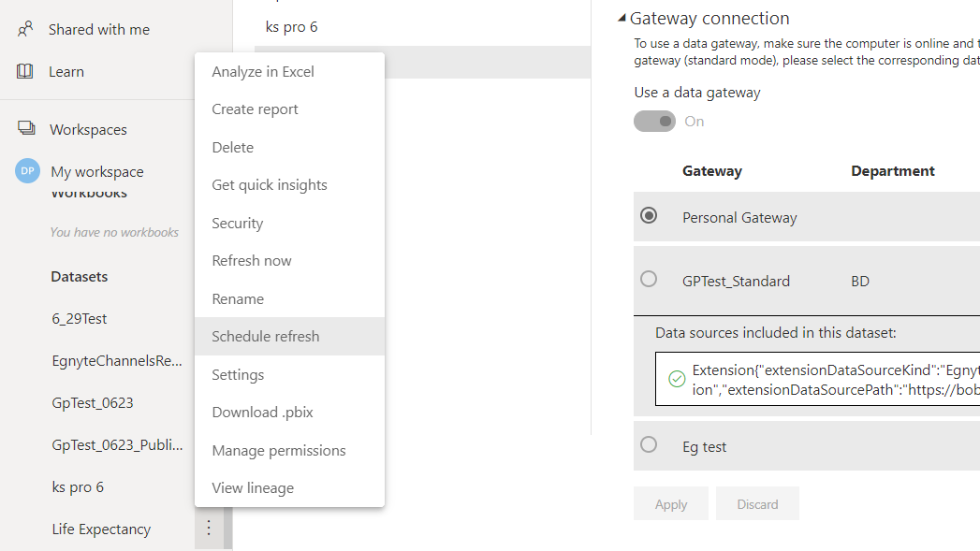Click the Discard button
Image resolution: width=980 pixels, height=551 pixels.
(x=757, y=503)
